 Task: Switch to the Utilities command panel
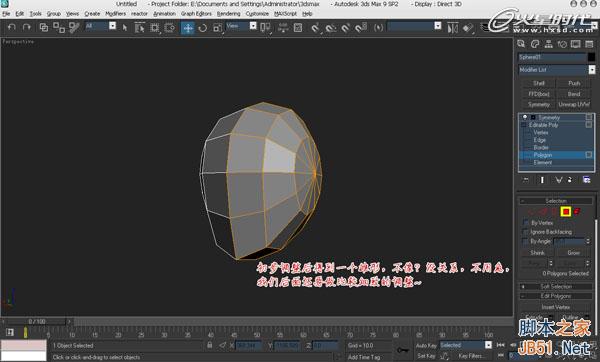click(589, 44)
